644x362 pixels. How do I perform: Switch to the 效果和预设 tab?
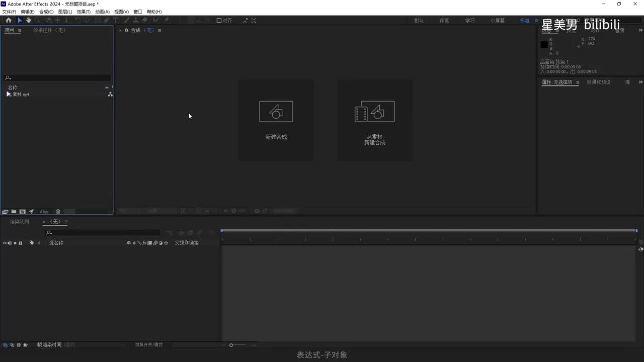pos(599,82)
